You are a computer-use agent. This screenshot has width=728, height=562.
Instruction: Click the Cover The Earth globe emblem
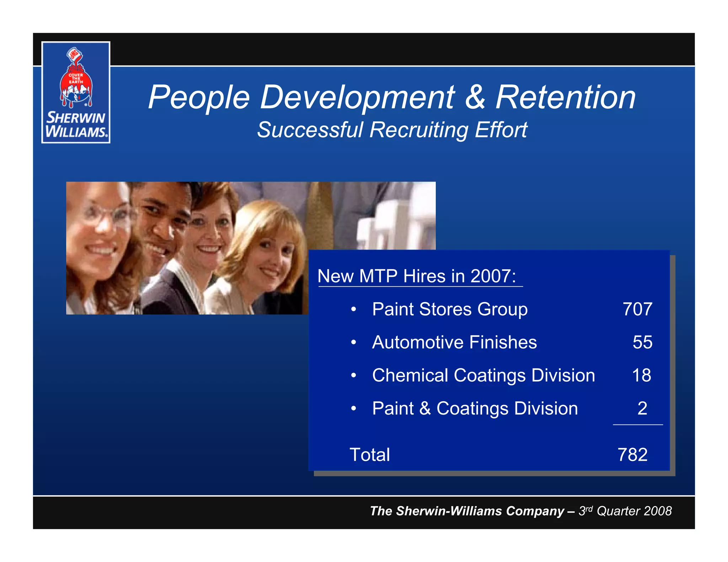[76, 87]
